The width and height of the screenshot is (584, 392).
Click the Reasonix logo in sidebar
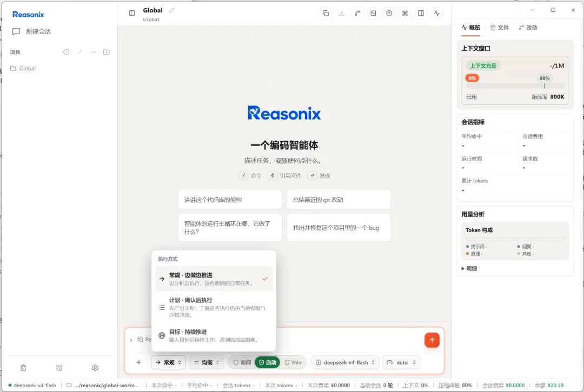[28, 15]
